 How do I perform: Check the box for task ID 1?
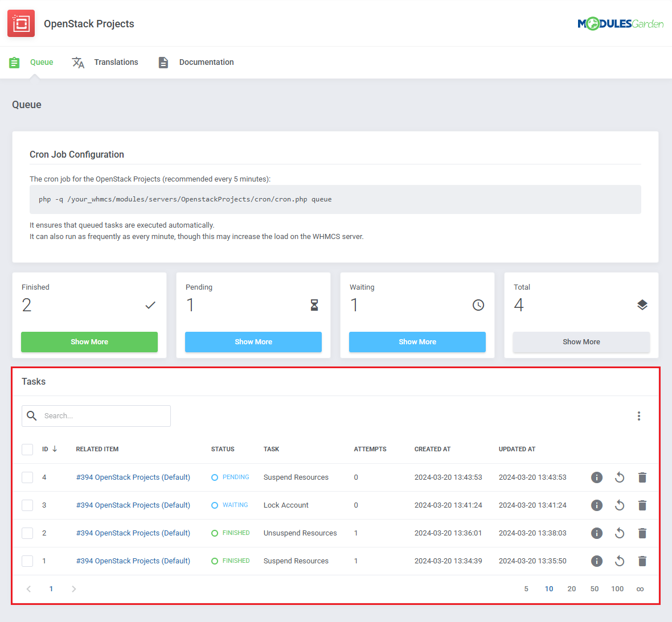(x=27, y=561)
